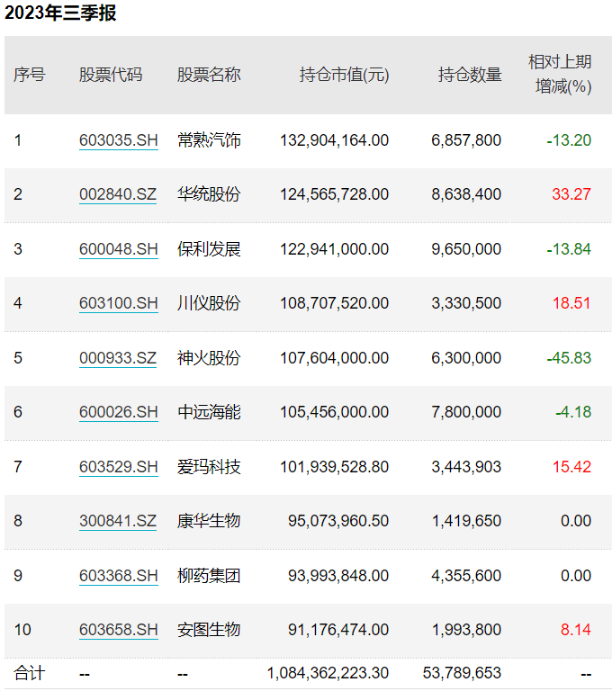The width and height of the screenshot is (612, 700).
Task: Open stock code link 002840.SZ
Action: tap(118, 194)
